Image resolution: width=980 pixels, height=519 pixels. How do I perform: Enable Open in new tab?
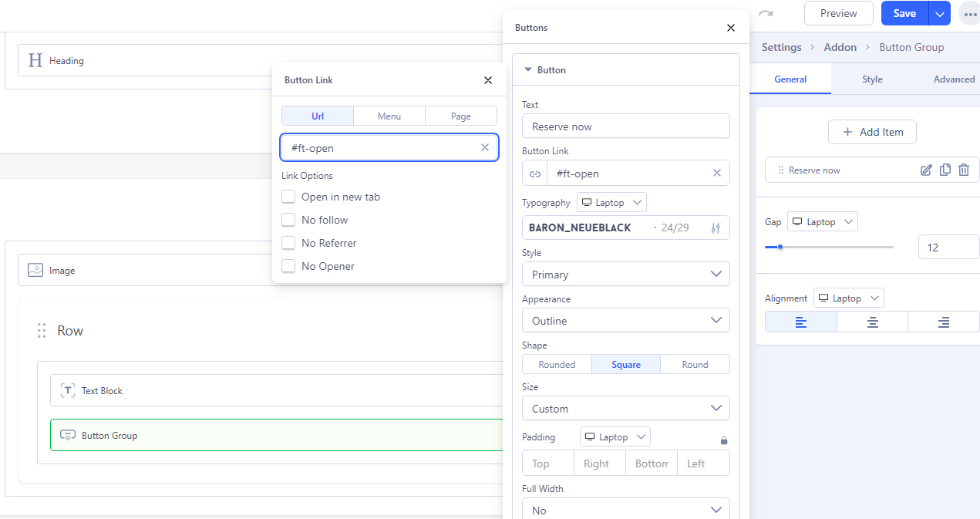[289, 197]
